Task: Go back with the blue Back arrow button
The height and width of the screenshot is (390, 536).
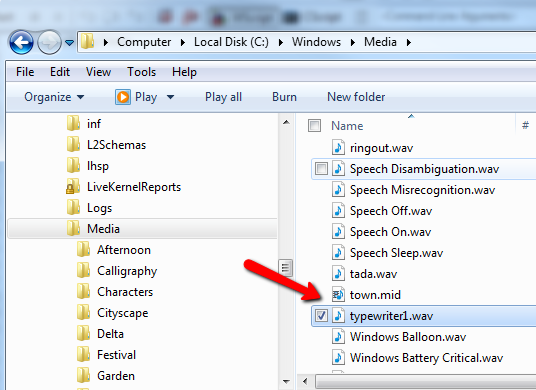Action: (x=22, y=42)
